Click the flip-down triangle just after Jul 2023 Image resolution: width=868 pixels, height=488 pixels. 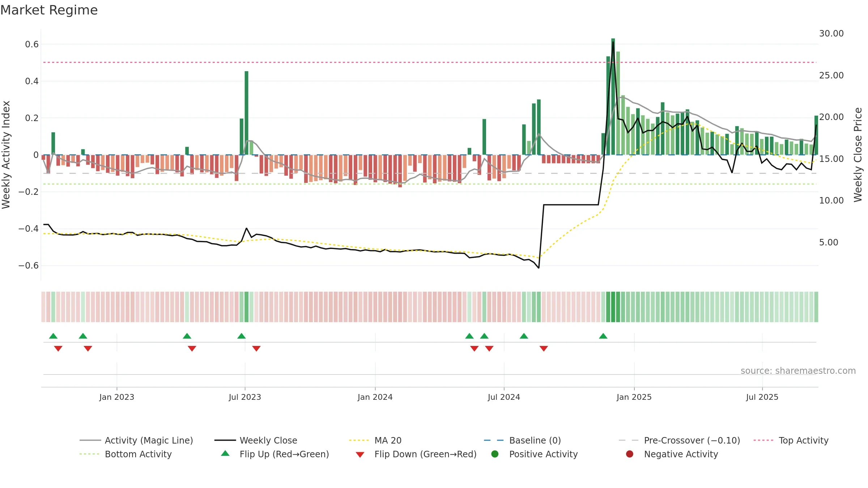(256, 348)
